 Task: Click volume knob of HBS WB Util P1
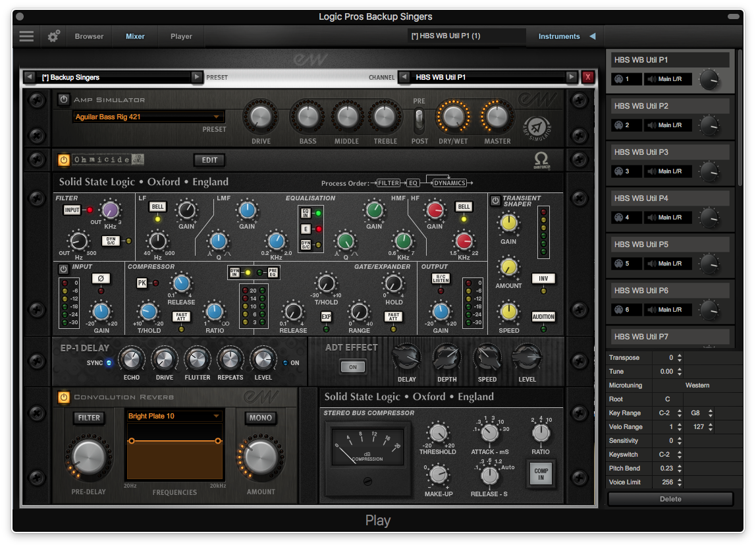[x=709, y=80]
